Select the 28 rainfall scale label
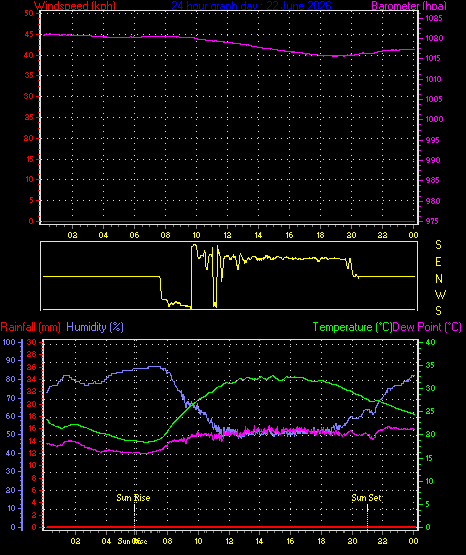The height and width of the screenshot is (555, 466). [x=32, y=354]
